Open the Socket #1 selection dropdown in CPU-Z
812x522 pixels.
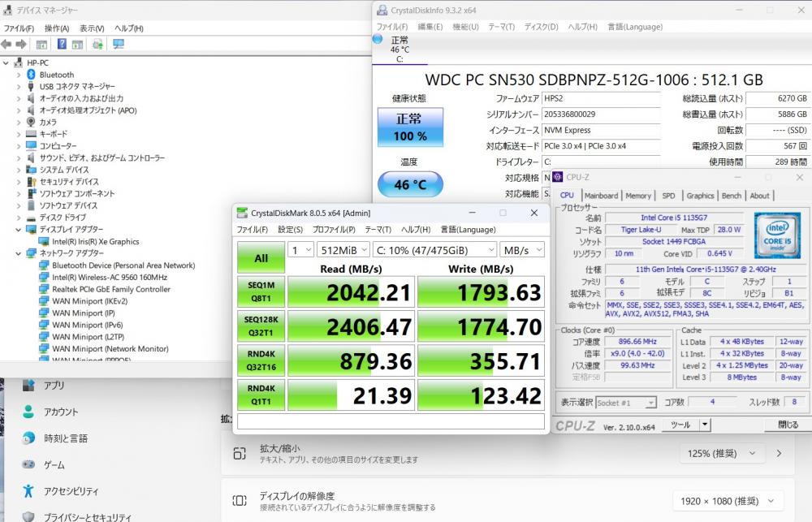click(625, 403)
